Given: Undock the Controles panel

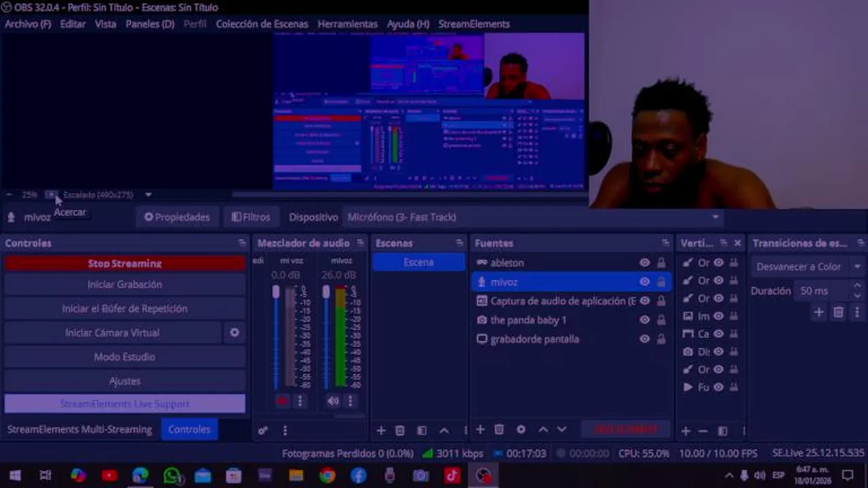Looking at the screenshot, I should [x=242, y=243].
